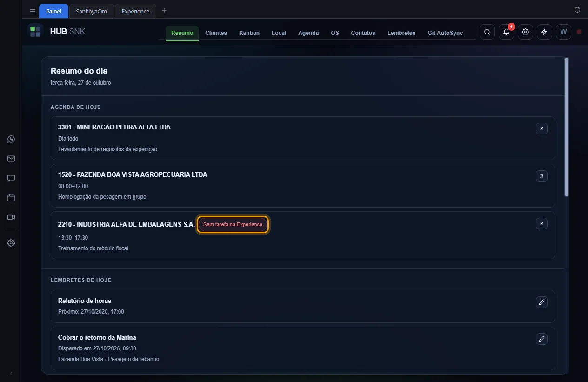
Task: Open the Git AutoSync tab
Action: [x=445, y=33]
